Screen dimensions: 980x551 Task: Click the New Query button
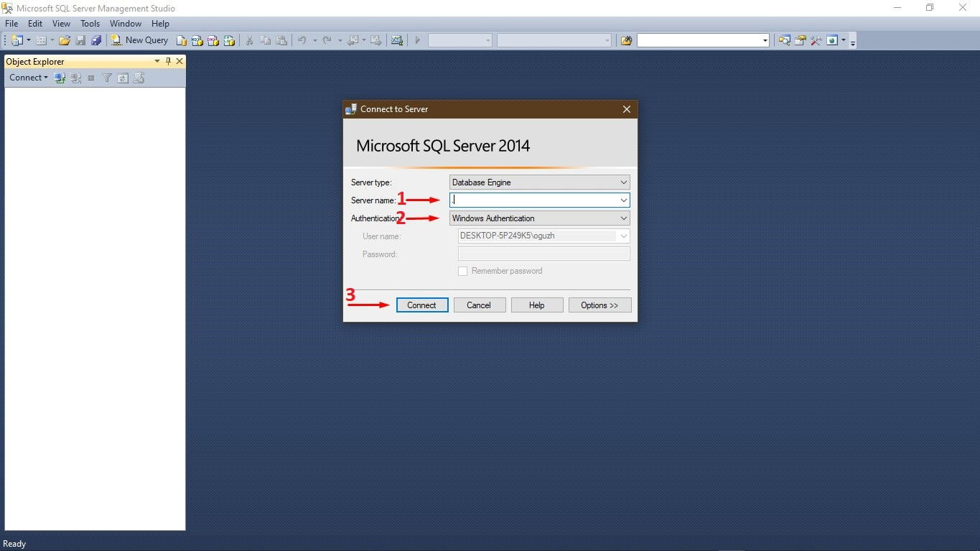(x=140, y=40)
